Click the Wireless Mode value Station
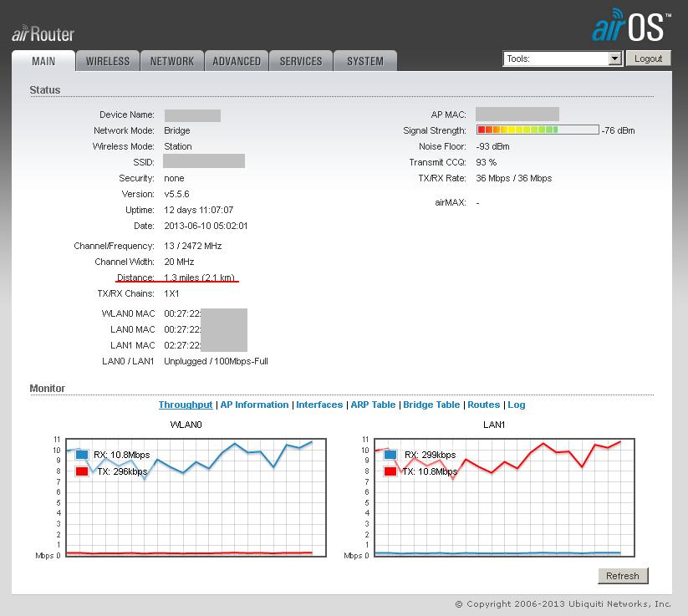This screenshot has height=616, width=688. pos(178,146)
